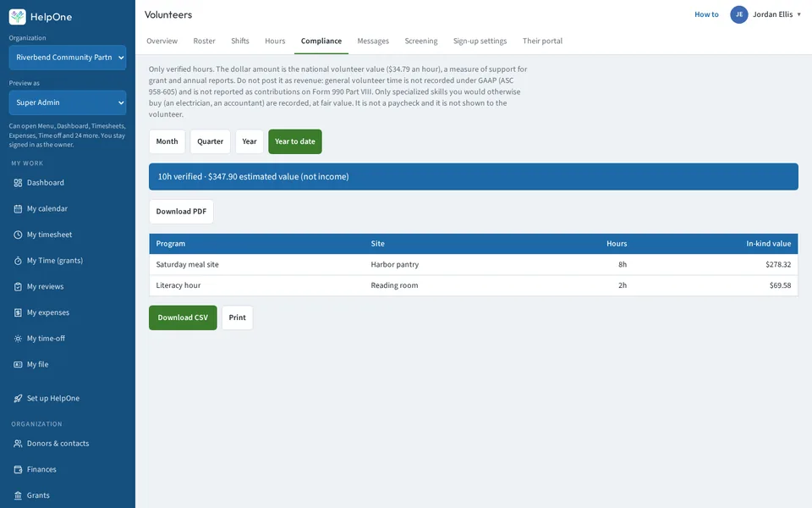
Task: Open the Sign-up settings tab
Action: 480,41
